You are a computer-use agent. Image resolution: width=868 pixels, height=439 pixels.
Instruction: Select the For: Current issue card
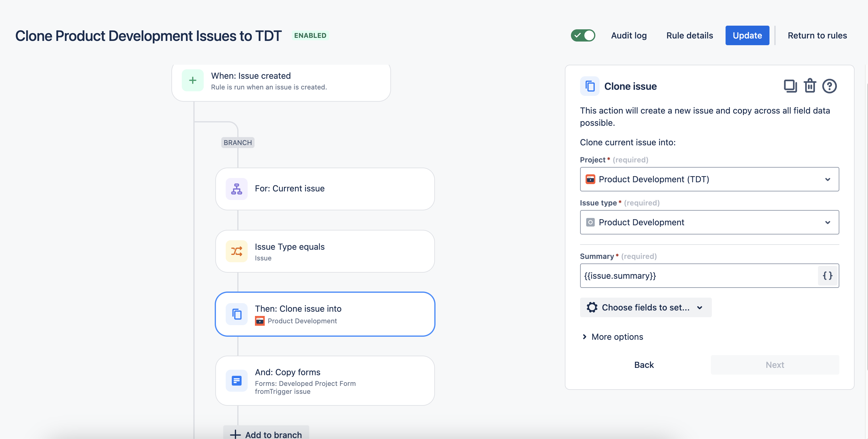(325, 189)
